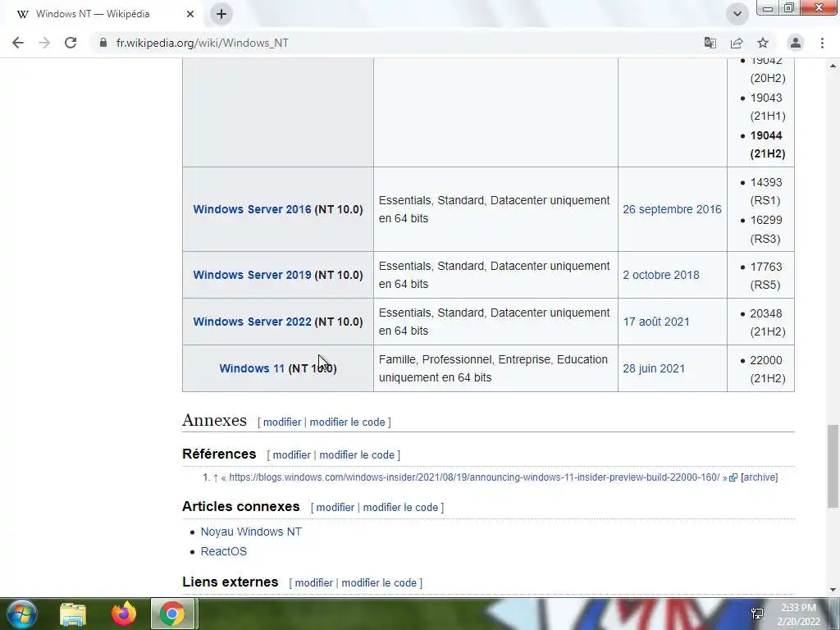
Task: Follow the 28 juin 2021 link
Action: pos(654,368)
